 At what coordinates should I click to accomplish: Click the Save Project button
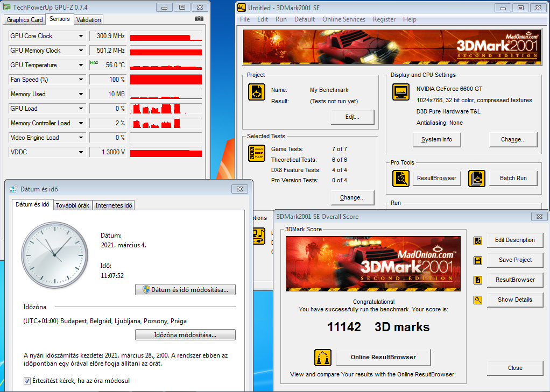pyautogui.click(x=515, y=260)
